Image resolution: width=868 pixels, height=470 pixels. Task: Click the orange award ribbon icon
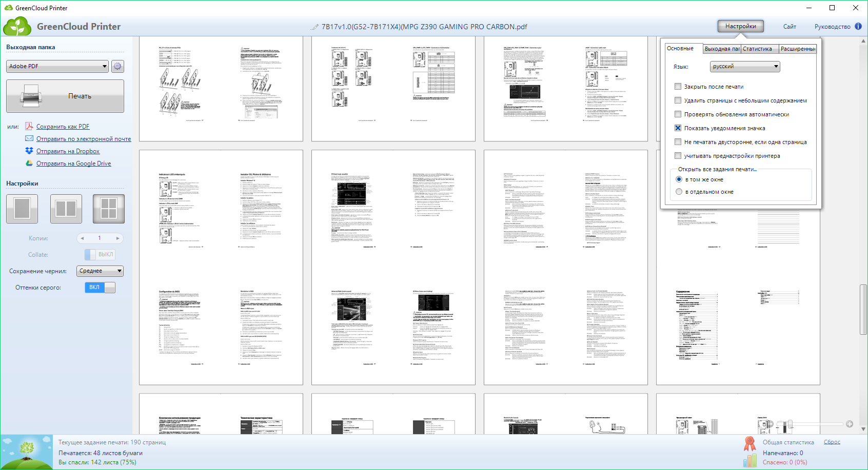click(x=750, y=443)
